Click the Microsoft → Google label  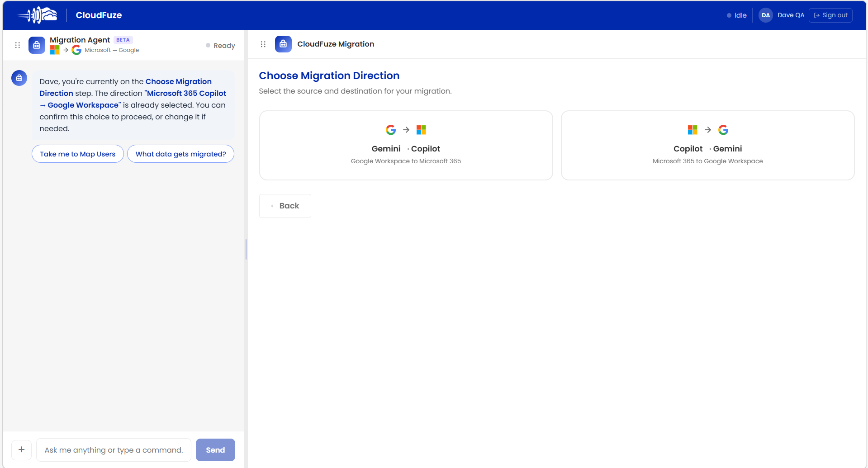pos(112,50)
